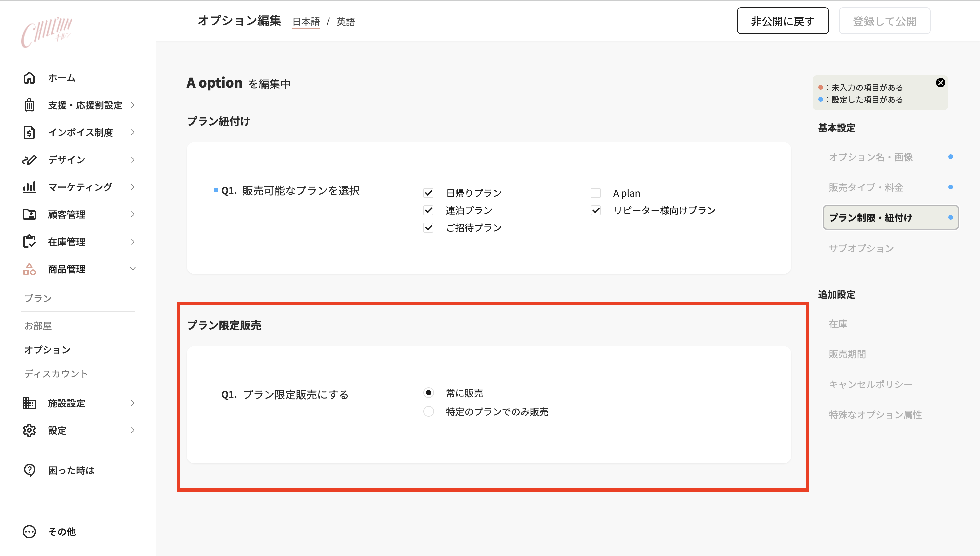The image size is (980, 556).
Task: Collapse the 商品管理 section
Action: point(132,268)
